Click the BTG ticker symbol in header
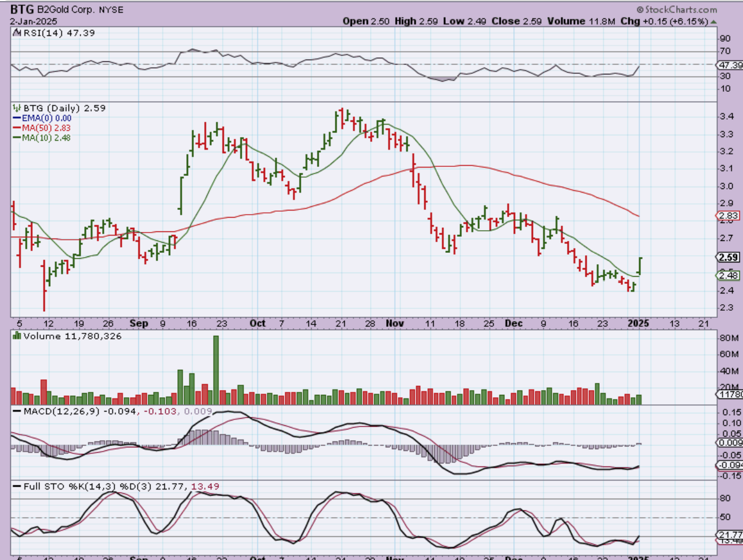Viewport: 743px width, 560px height. pos(21,10)
